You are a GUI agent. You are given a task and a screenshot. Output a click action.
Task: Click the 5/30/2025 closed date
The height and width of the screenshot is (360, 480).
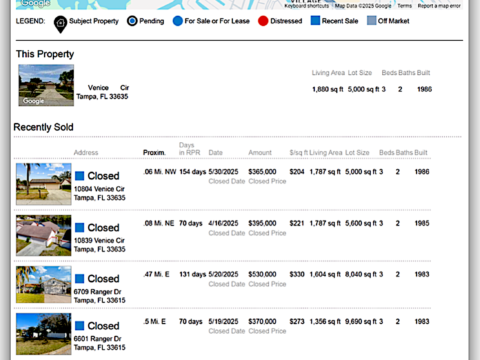point(223,172)
